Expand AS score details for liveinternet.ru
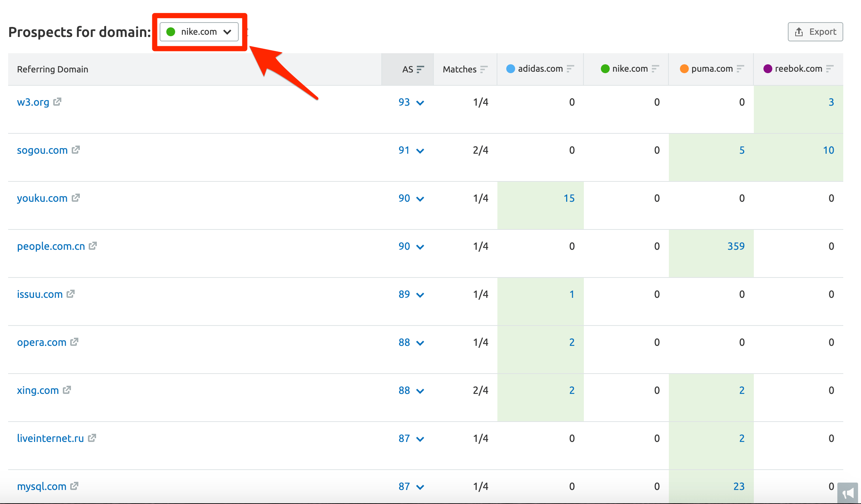Screen dimensions: 861x504 click(421, 439)
